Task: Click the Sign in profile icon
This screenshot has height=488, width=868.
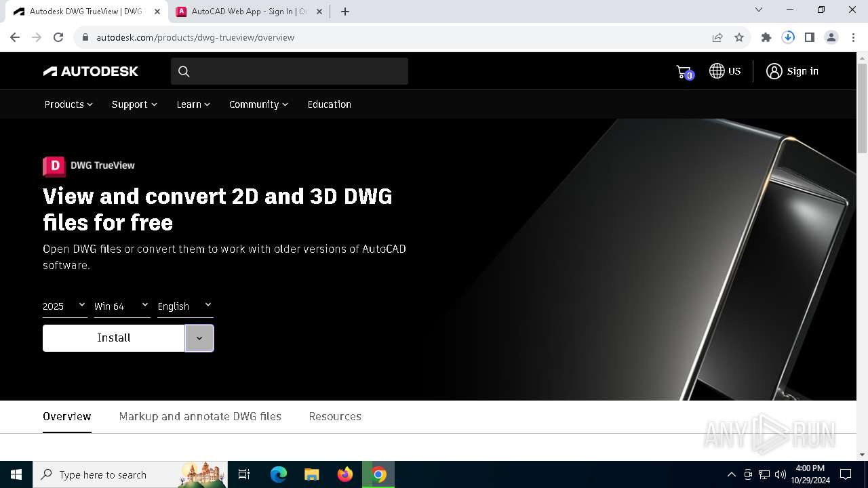Action: 774,71
